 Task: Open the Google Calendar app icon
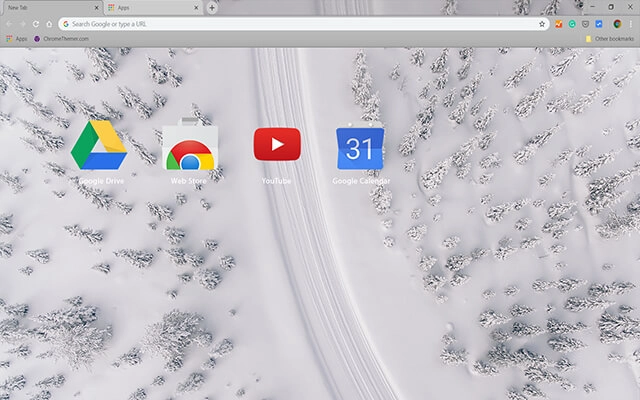click(360, 147)
